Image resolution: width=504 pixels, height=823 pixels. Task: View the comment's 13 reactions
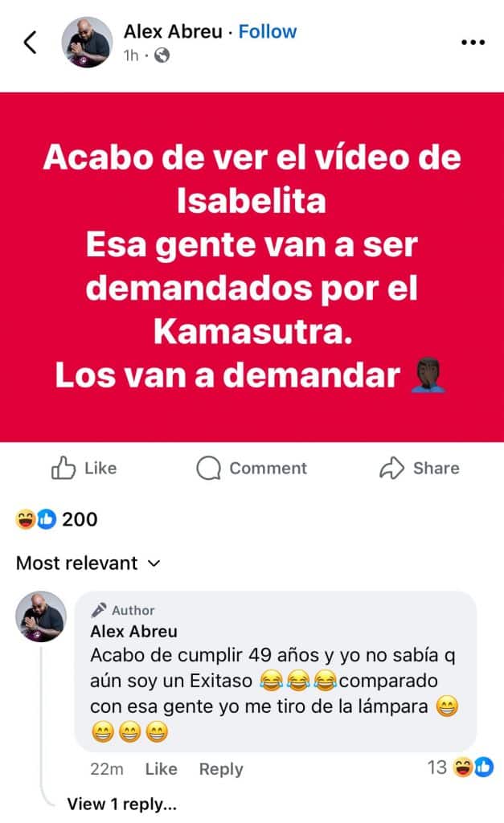click(x=460, y=768)
